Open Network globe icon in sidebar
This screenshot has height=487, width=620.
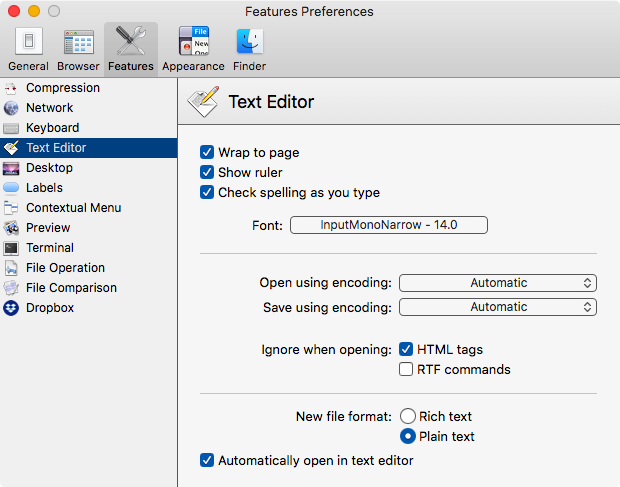point(11,108)
